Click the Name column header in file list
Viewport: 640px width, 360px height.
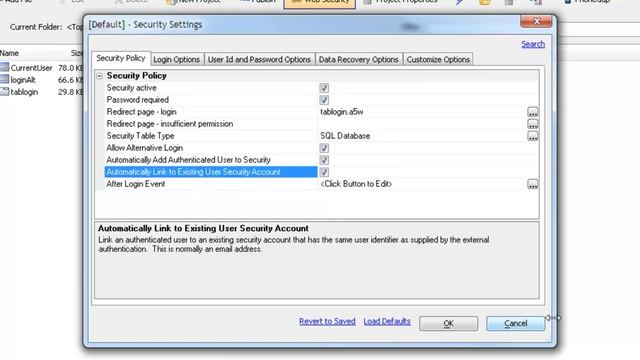[x=9, y=53]
